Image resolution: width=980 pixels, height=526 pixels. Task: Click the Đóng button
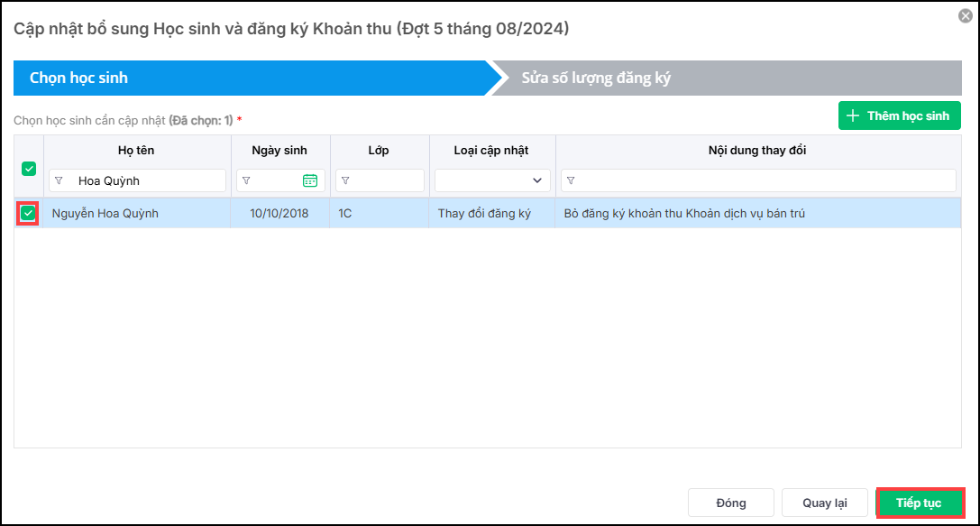(x=730, y=503)
